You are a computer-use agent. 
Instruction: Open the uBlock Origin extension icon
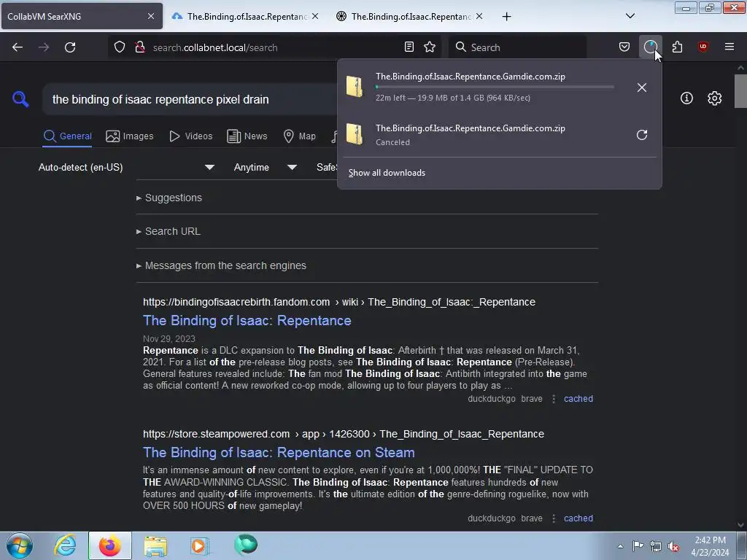(x=703, y=47)
